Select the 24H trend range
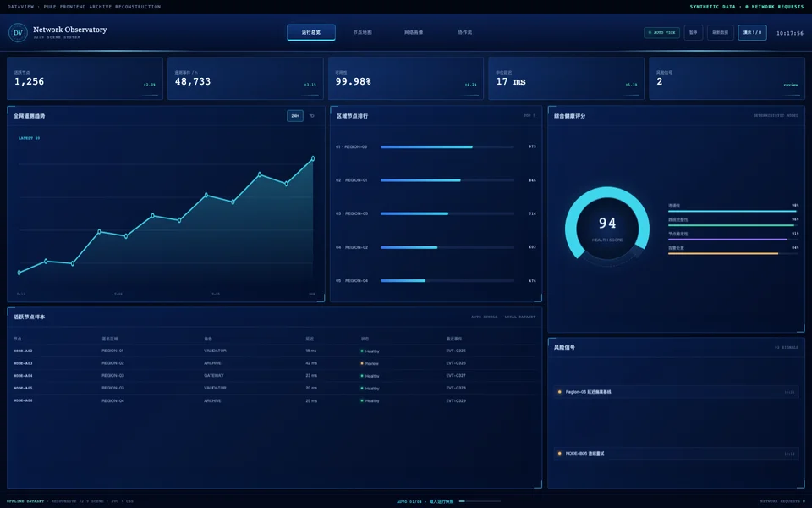The height and width of the screenshot is (508, 812). 295,116
